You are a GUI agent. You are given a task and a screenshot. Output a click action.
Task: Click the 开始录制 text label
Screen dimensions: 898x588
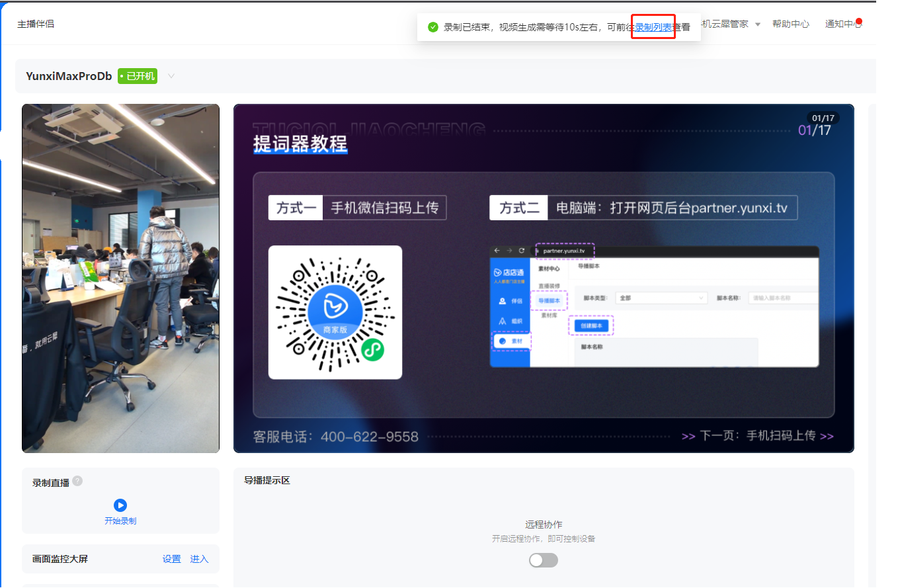click(120, 521)
